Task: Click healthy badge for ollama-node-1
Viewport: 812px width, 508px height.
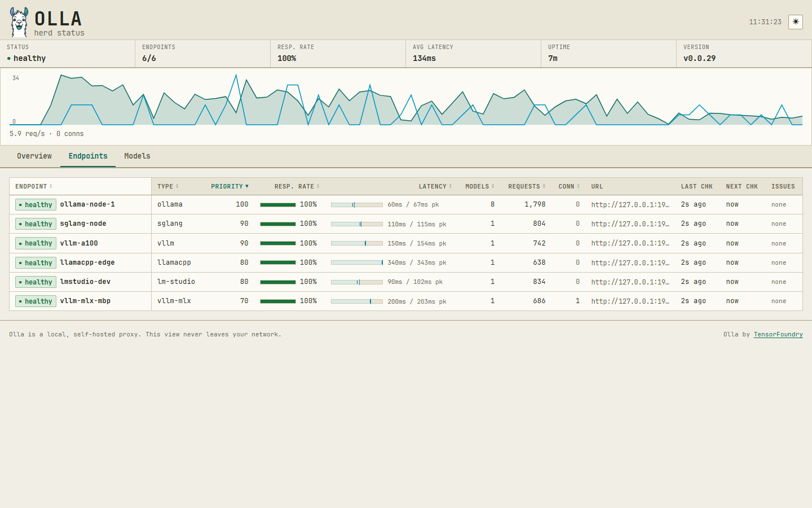Action: pyautogui.click(x=36, y=205)
